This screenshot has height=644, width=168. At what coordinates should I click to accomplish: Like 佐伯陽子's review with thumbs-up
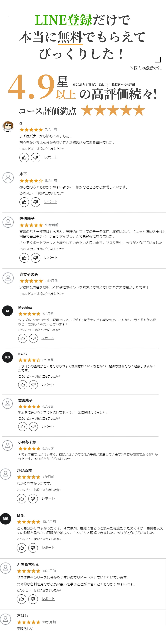pos(24,258)
